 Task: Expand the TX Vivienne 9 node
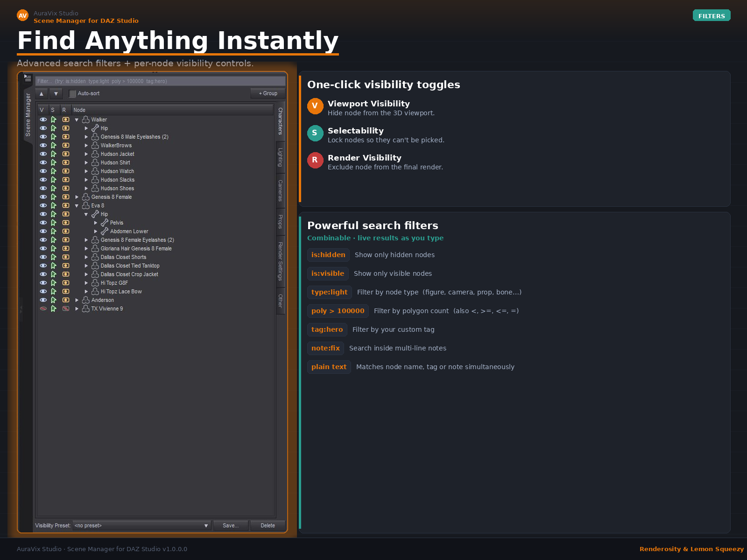pyautogui.click(x=77, y=309)
